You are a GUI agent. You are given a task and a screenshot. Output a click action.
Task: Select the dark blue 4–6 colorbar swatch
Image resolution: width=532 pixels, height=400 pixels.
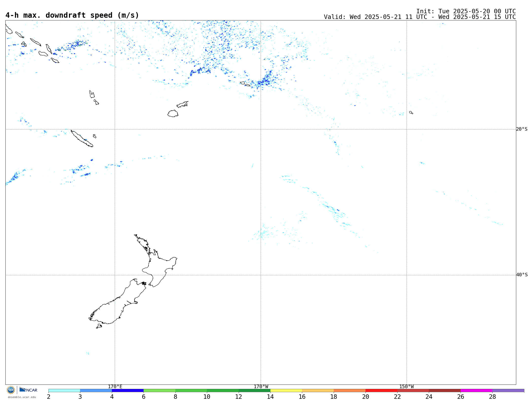tap(128, 390)
